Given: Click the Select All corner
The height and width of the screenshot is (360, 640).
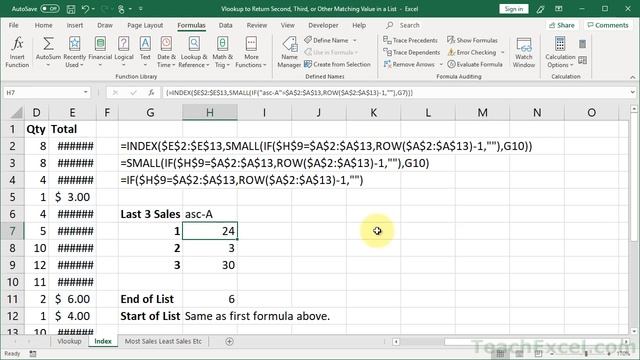Looking at the screenshot, I should (12, 112).
